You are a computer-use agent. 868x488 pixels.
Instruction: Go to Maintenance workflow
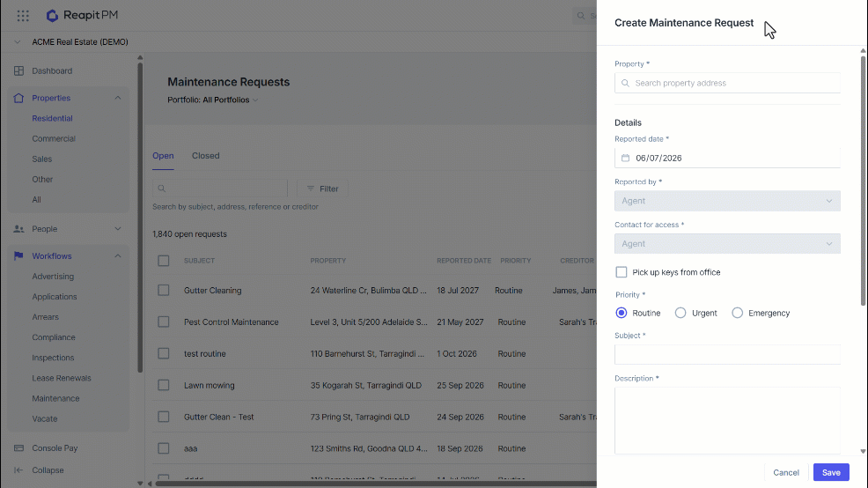[x=56, y=399]
